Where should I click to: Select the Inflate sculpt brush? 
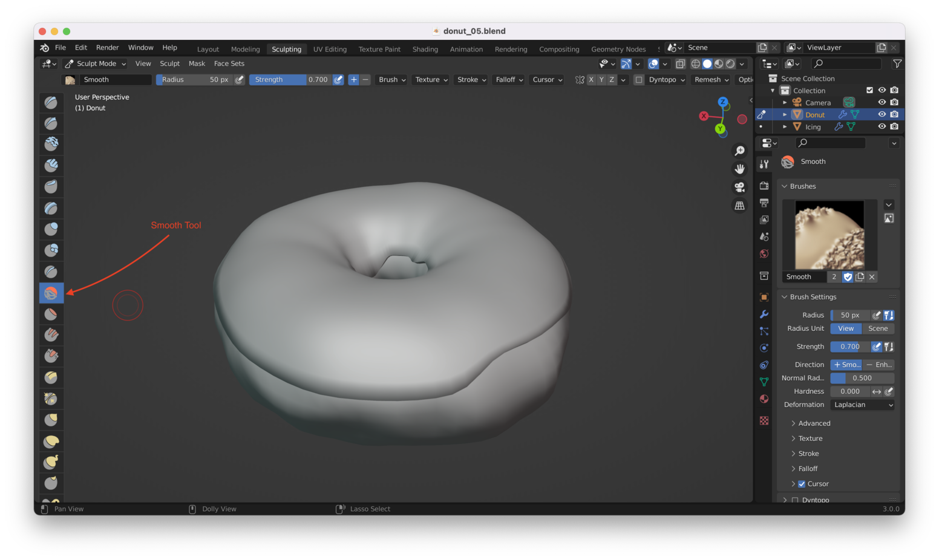point(51,229)
